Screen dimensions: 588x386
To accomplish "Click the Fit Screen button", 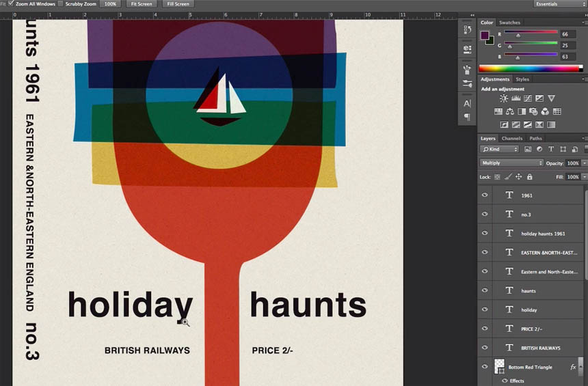I will [x=142, y=3].
